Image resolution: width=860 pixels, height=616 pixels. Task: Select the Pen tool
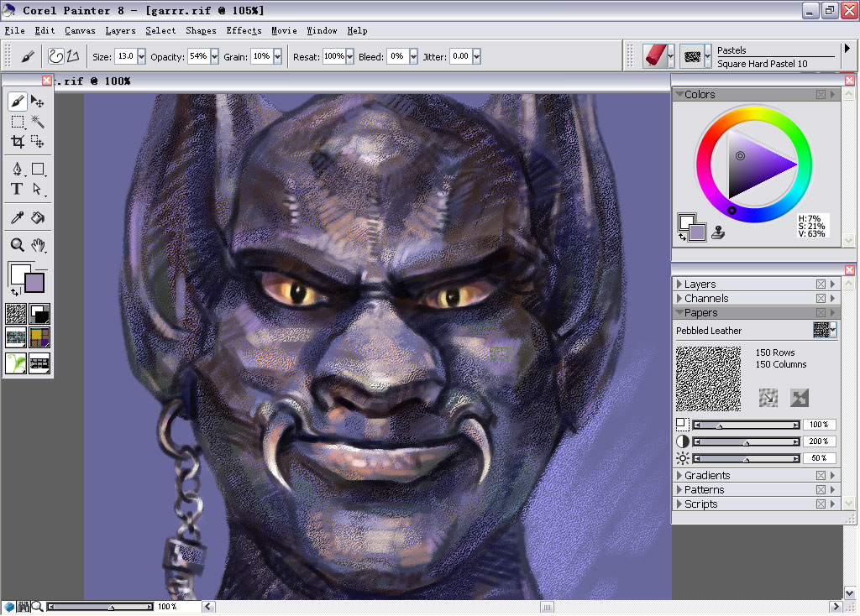point(17,169)
